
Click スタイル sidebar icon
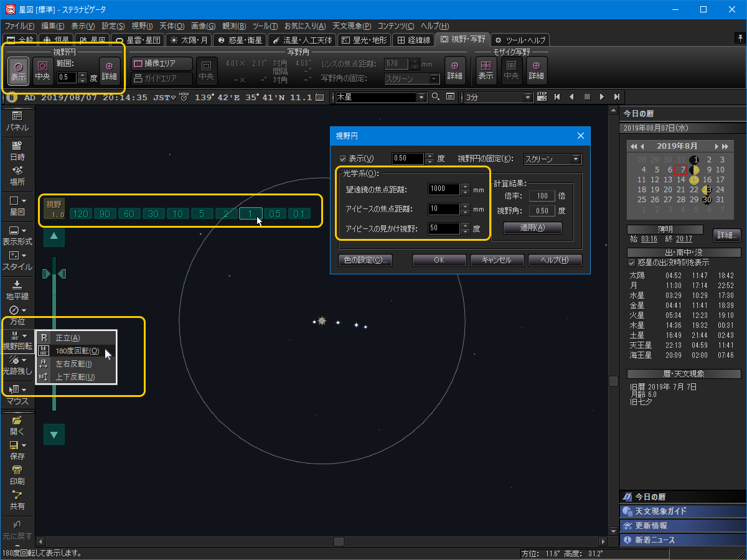coord(17,261)
